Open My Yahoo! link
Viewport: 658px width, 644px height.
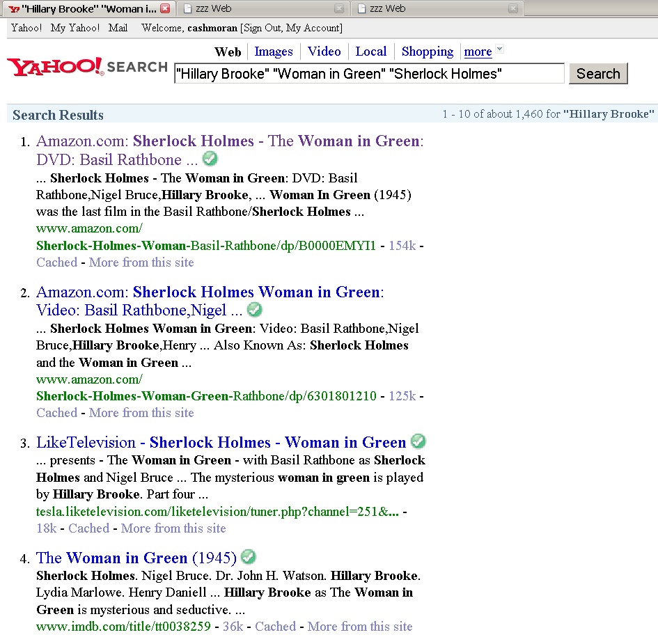click(75, 28)
